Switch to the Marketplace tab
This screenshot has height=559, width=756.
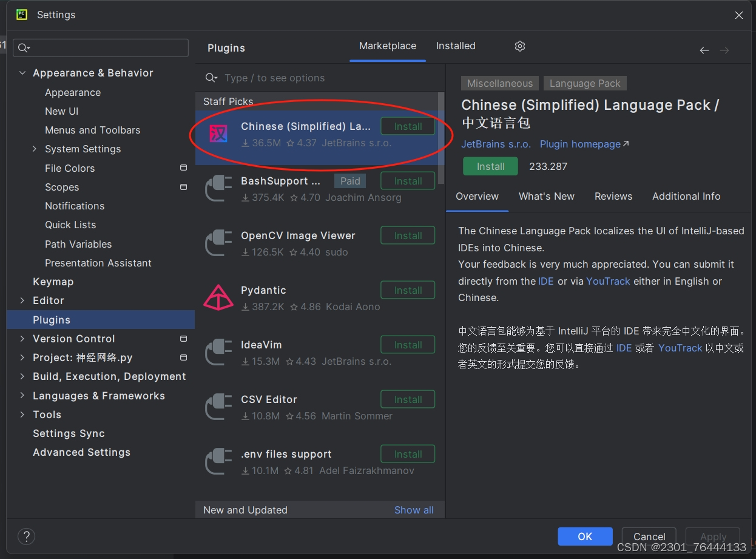click(388, 46)
